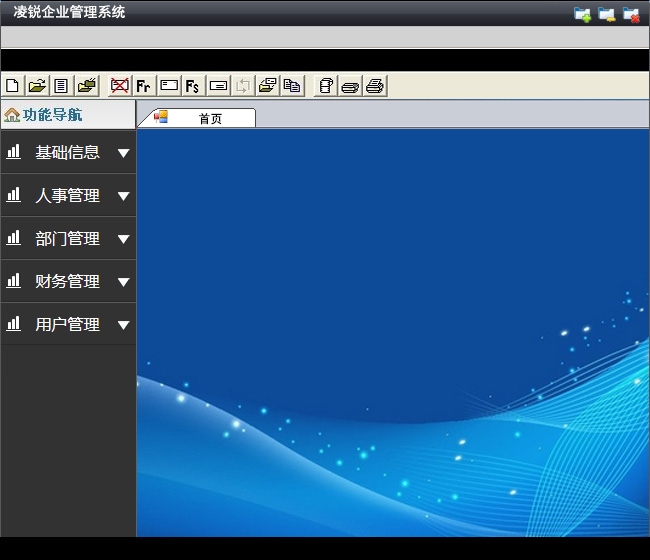
Task: Click the copy documents icon
Action: tap(292, 86)
